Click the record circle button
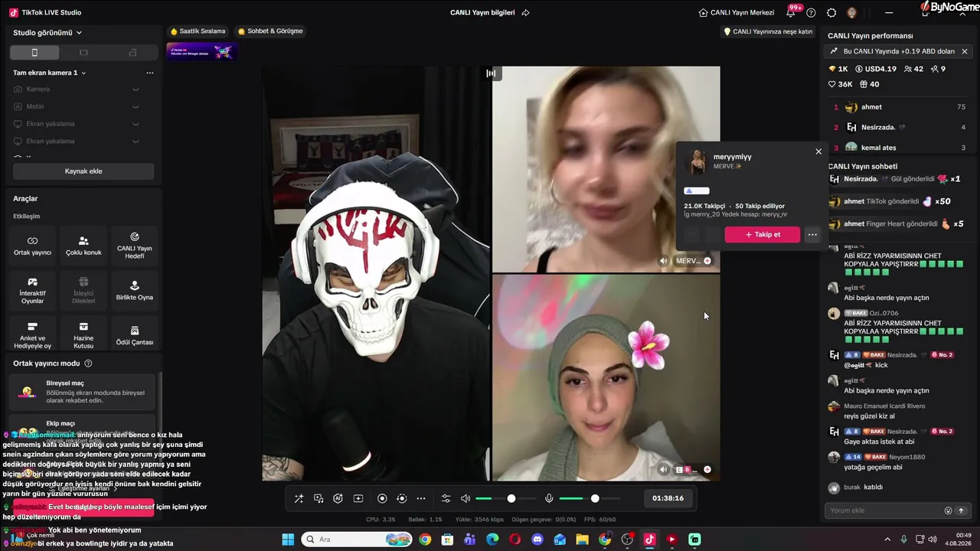 382,498
